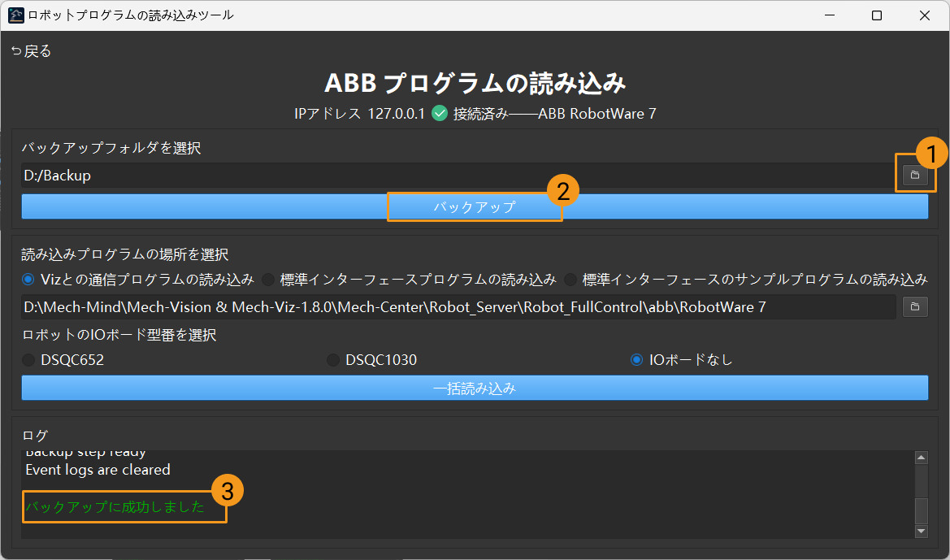950x560 pixels.
Task: Click the ログ section label
Action: pos(34,435)
